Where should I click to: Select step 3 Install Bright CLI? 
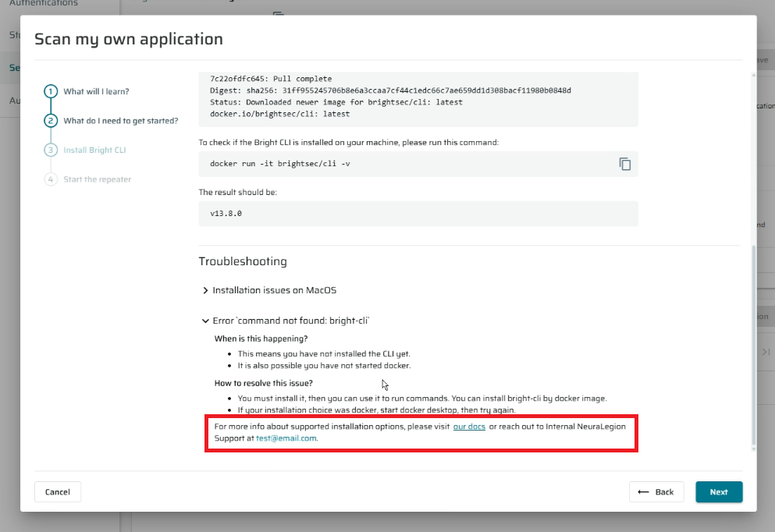point(85,150)
